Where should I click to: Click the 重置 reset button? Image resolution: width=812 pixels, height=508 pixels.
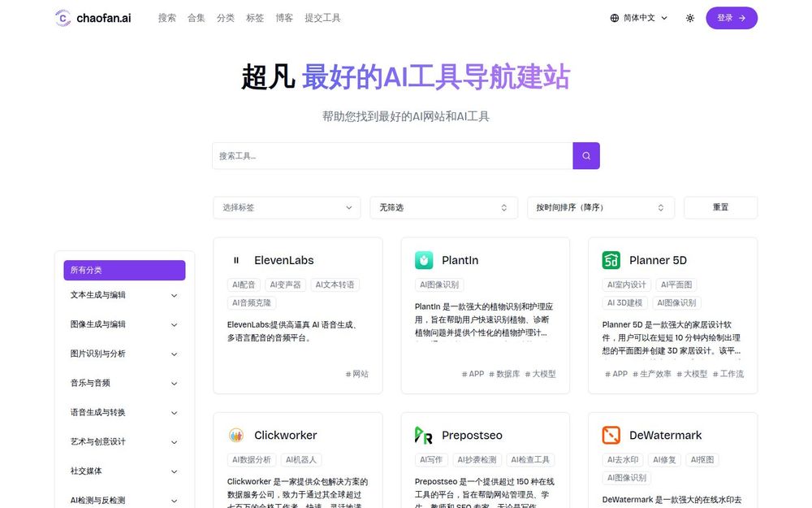tap(720, 207)
